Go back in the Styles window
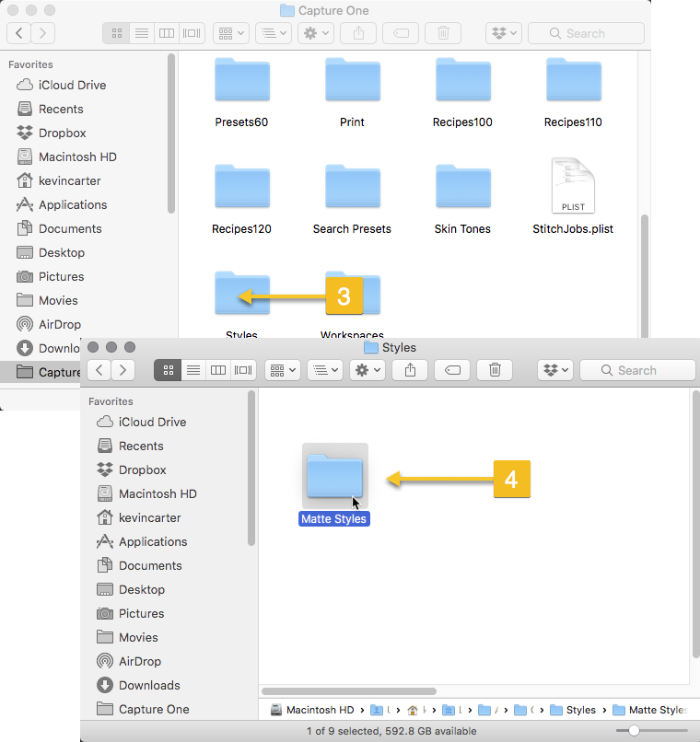Image resolution: width=700 pixels, height=742 pixels. point(99,370)
